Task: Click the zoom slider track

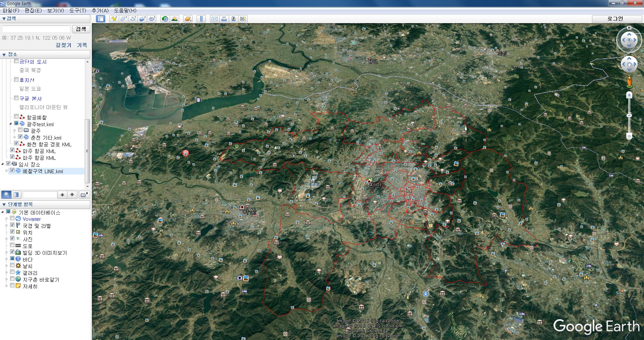Action: click(629, 116)
